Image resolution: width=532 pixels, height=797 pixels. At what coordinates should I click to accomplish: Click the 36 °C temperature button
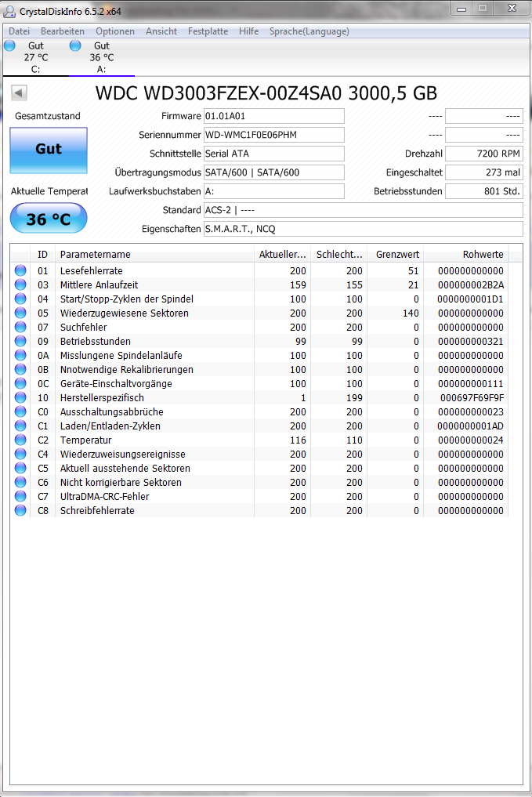(x=49, y=219)
